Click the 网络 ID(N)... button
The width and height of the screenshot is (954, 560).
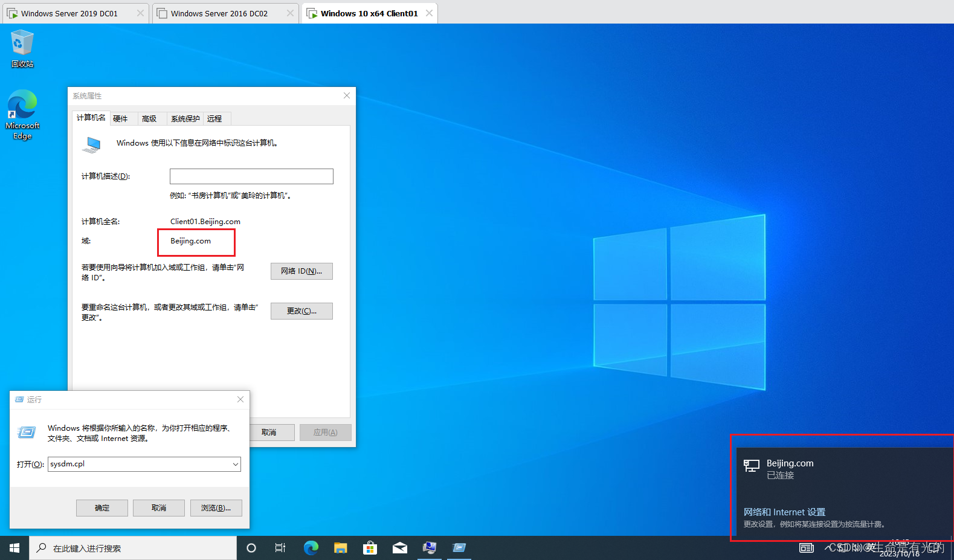301,271
